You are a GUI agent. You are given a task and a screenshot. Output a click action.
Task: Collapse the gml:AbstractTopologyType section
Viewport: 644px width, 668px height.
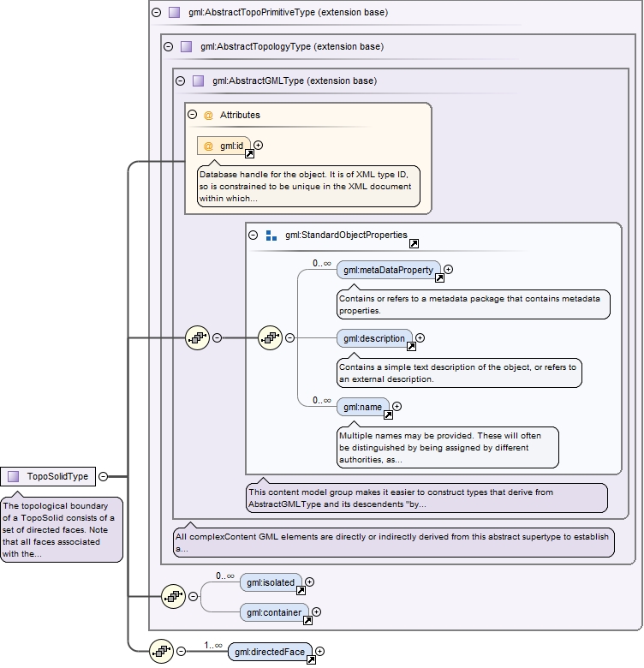(168, 46)
